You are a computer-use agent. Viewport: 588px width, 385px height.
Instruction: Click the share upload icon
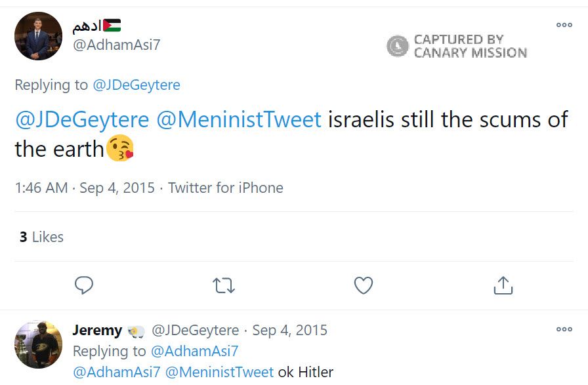point(503,285)
